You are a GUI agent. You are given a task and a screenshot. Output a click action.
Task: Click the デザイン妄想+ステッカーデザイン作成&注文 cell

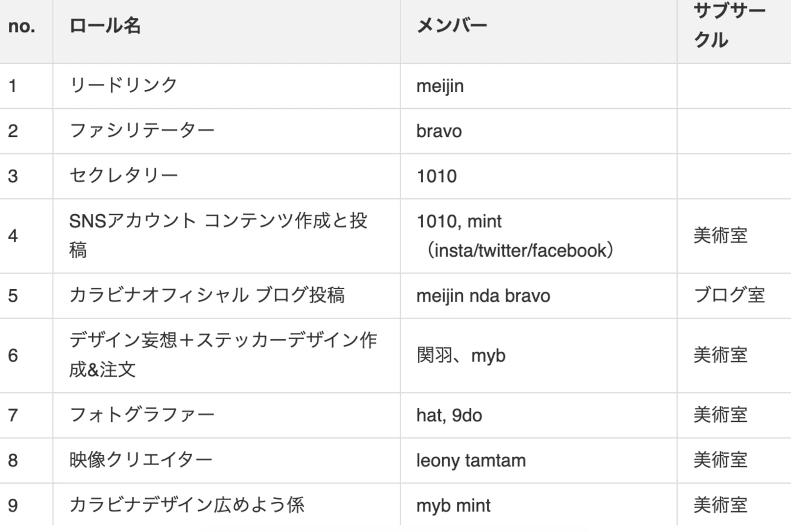(x=223, y=355)
